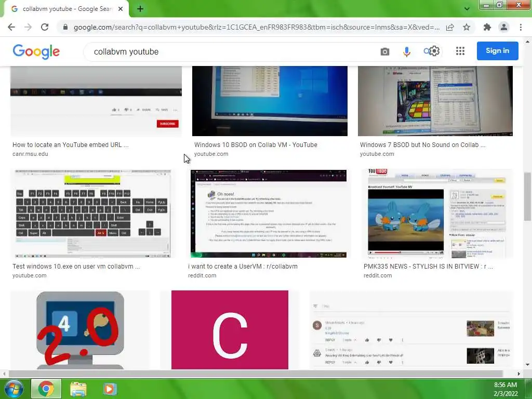Open Windows 10 BSOD thumbnail

[270, 101]
